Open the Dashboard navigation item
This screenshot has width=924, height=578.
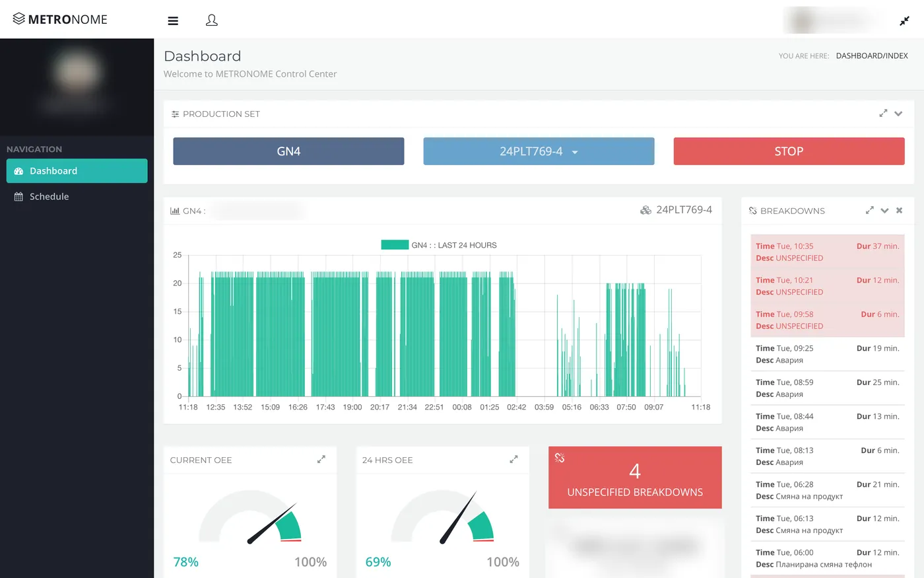click(x=77, y=170)
